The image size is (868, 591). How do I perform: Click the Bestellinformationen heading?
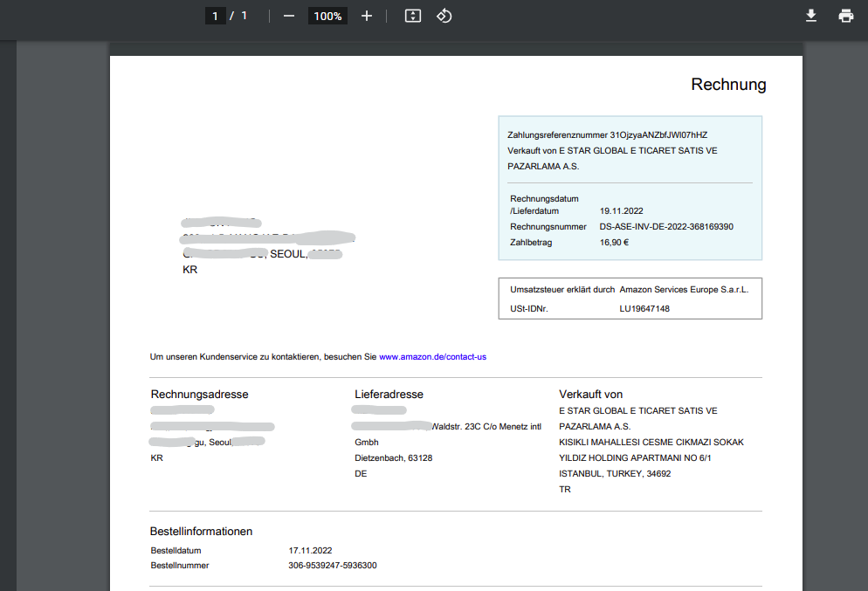[x=201, y=532]
